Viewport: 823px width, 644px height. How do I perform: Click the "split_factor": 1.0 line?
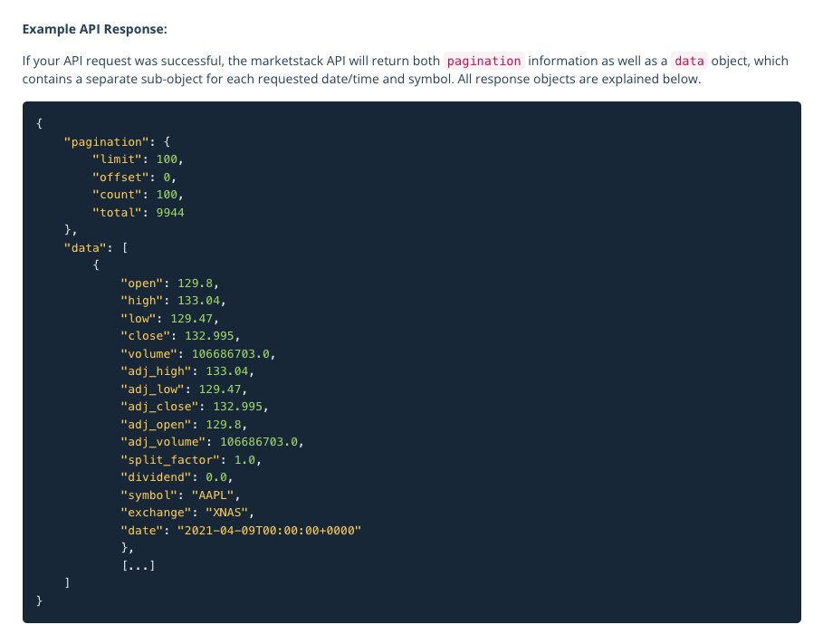tap(190, 459)
